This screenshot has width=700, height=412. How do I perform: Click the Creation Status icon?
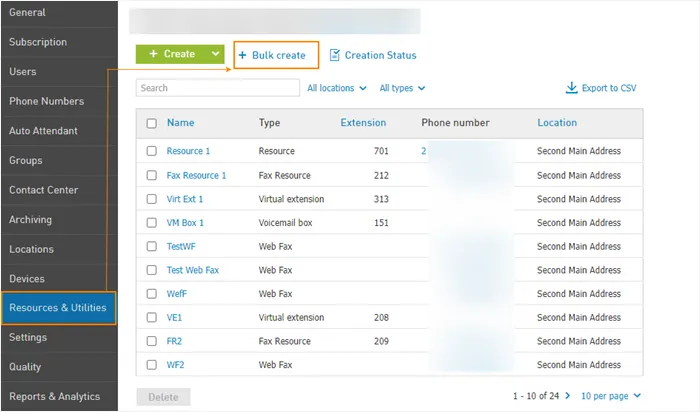[334, 55]
